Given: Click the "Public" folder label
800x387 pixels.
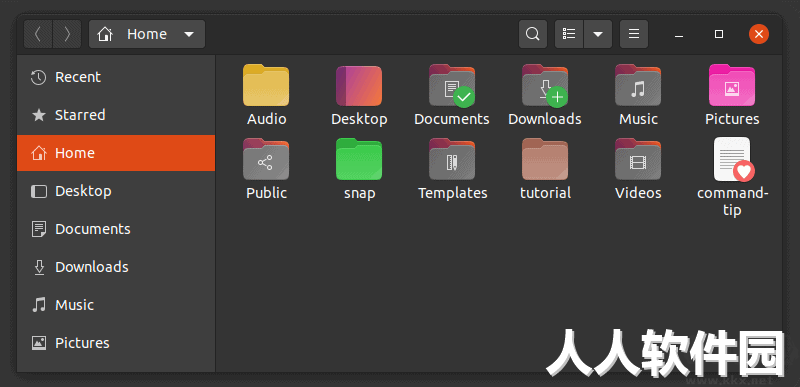Looking at the screenshot, I should pyautogui.click(x=266, y=193).
